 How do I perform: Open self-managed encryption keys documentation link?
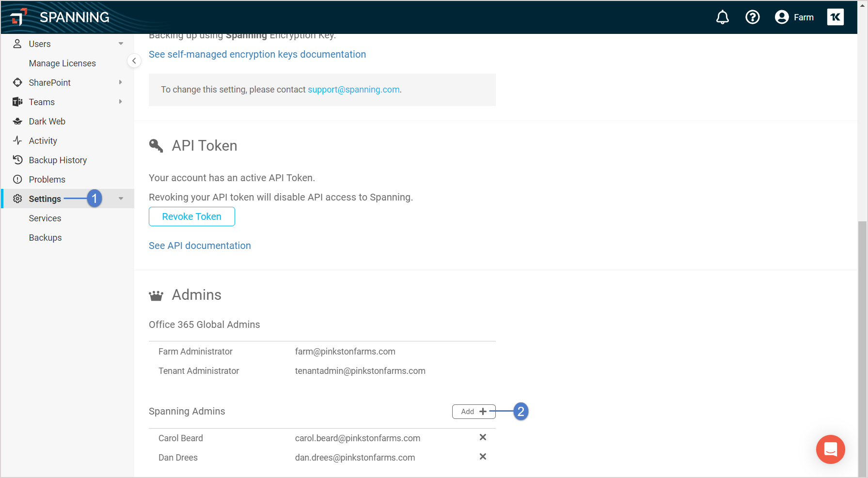click(257, 54)
